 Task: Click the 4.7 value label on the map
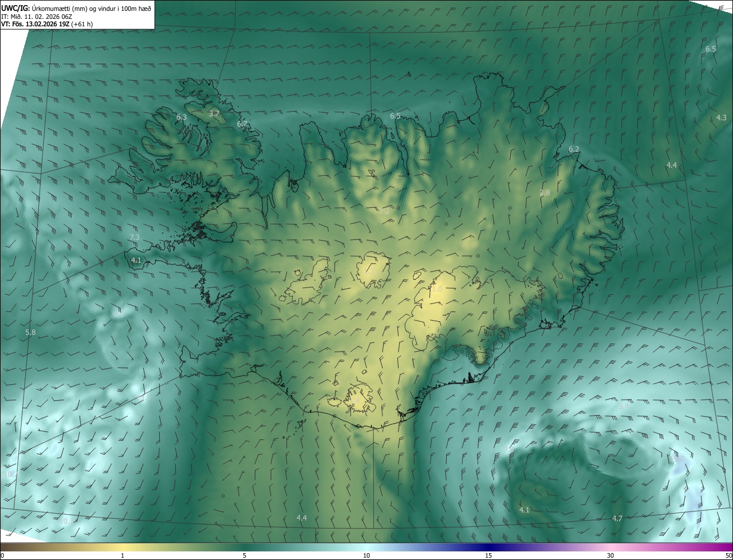point(617,518)
